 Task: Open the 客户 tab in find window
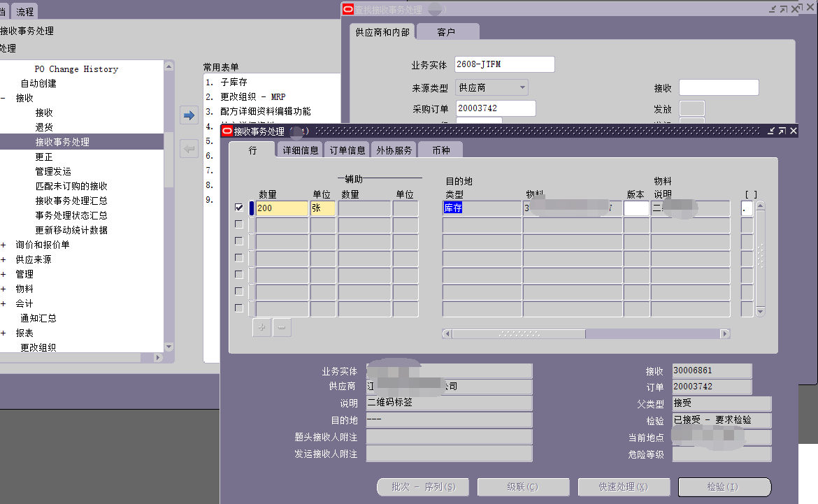tap(446, 32)
